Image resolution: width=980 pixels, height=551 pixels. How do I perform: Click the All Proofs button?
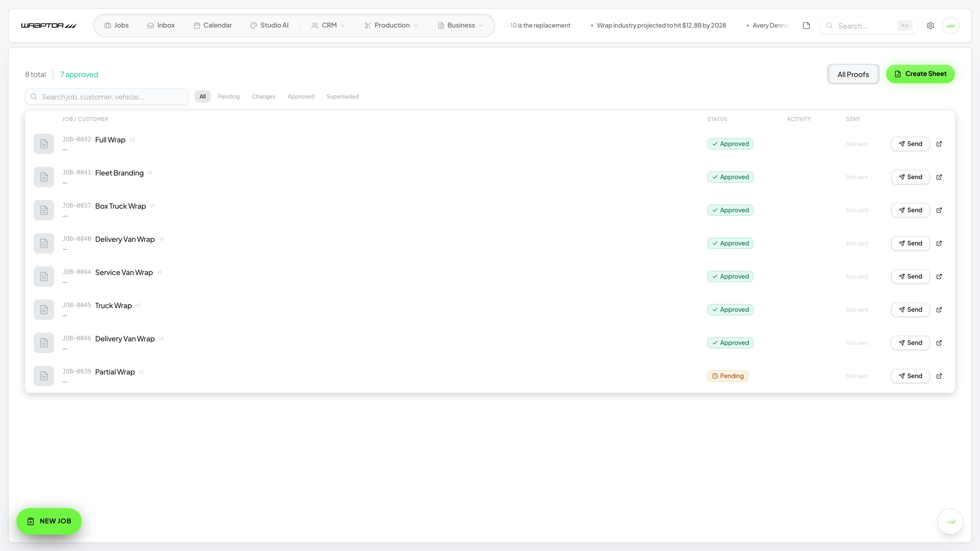click(x=853, y=74)
